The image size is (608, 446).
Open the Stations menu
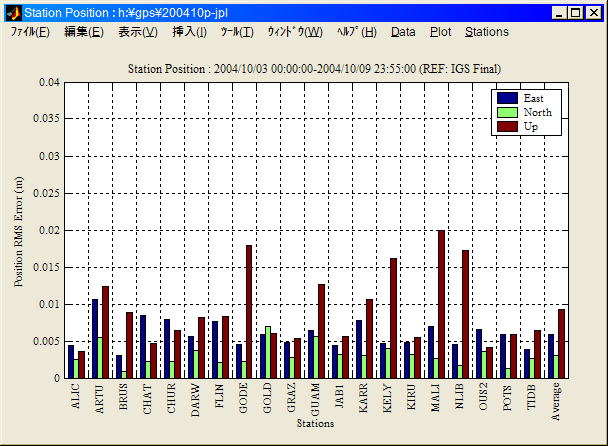point(487,32)
